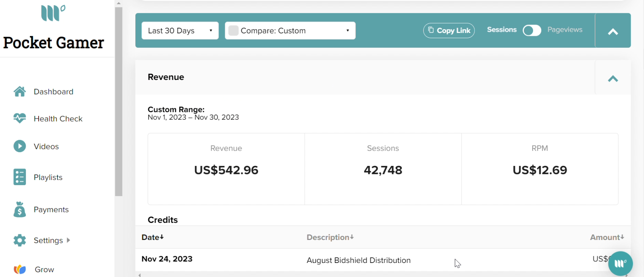The height and width of the screenshot is (277, 644).
Task: Enable the Compare checkbox
Action: pyautogui.click(x=233, y=30)
